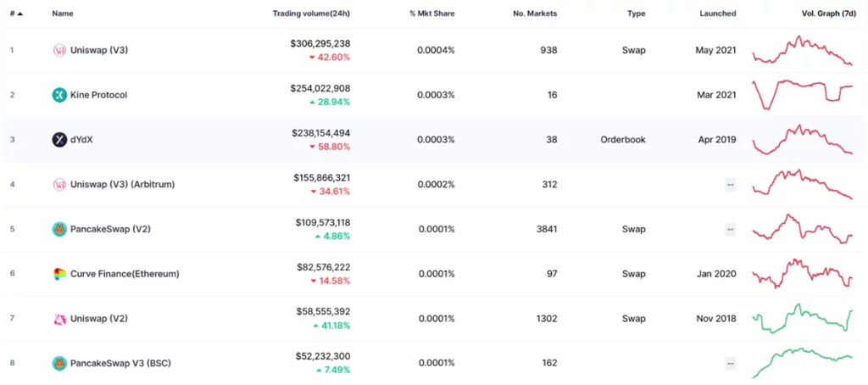Viewport: 868px width, 385px height.
Task: Click the 58.80% decrease value
Action: [x=330, y=147]
